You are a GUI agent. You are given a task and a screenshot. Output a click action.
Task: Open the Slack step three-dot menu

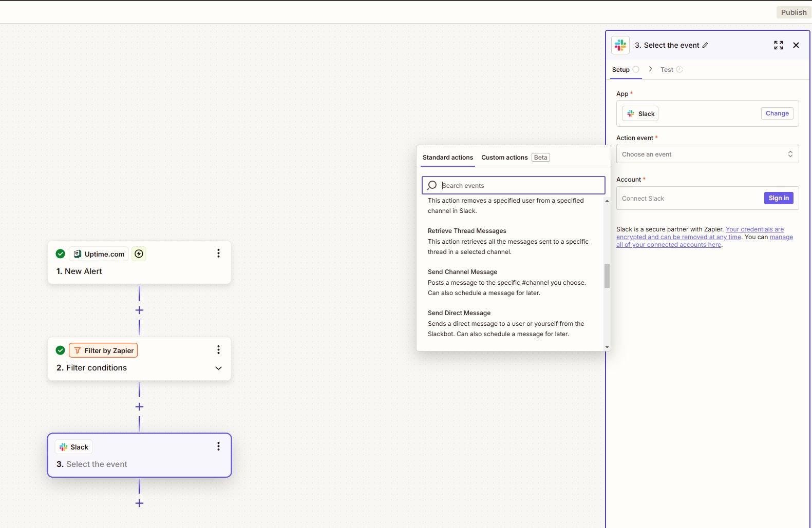(x=218, y=446)
